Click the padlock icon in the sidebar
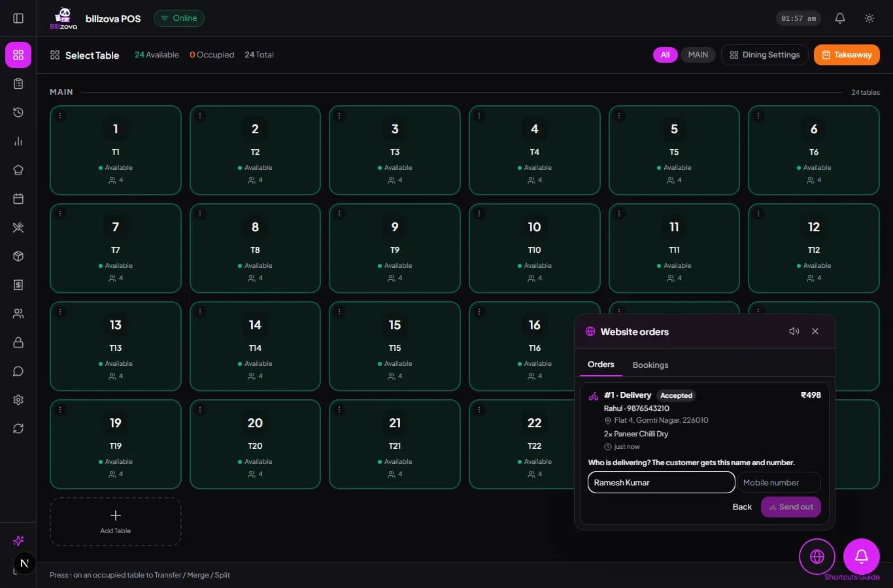Viewport: 893px width, 588px height. (18, 342)
